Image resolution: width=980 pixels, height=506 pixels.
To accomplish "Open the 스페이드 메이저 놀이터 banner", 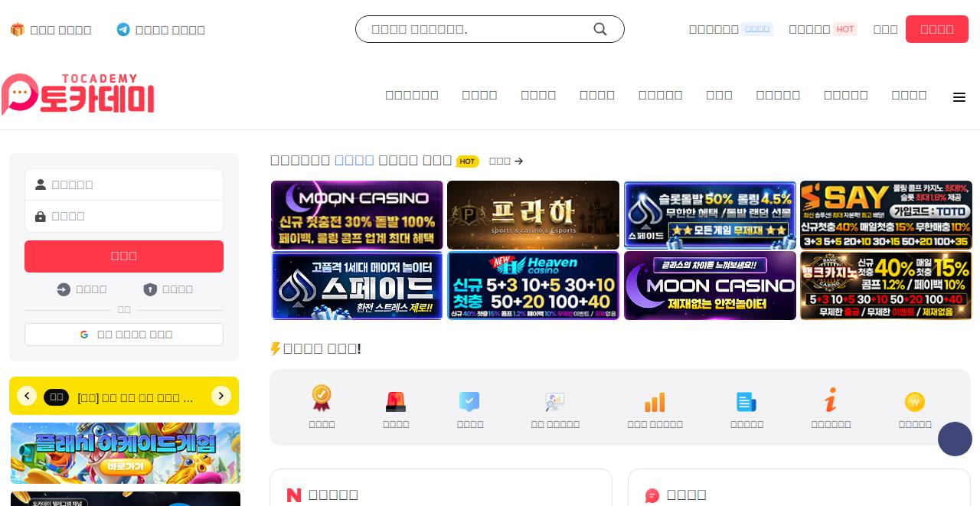I will tap(357, 286).
